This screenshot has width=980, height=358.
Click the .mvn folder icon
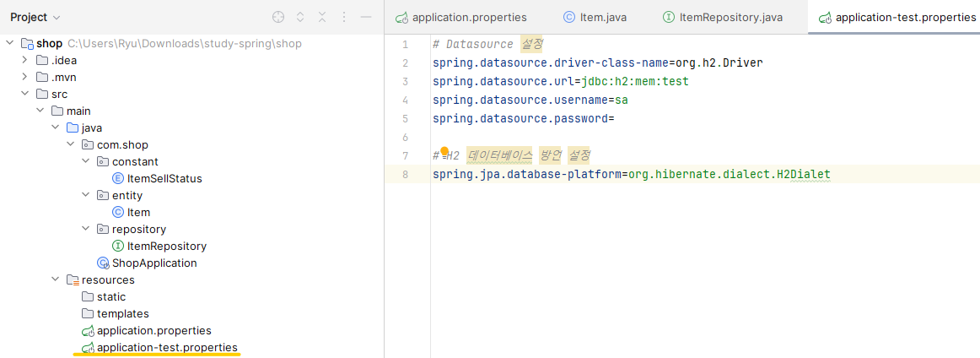(x=42, y=78)
